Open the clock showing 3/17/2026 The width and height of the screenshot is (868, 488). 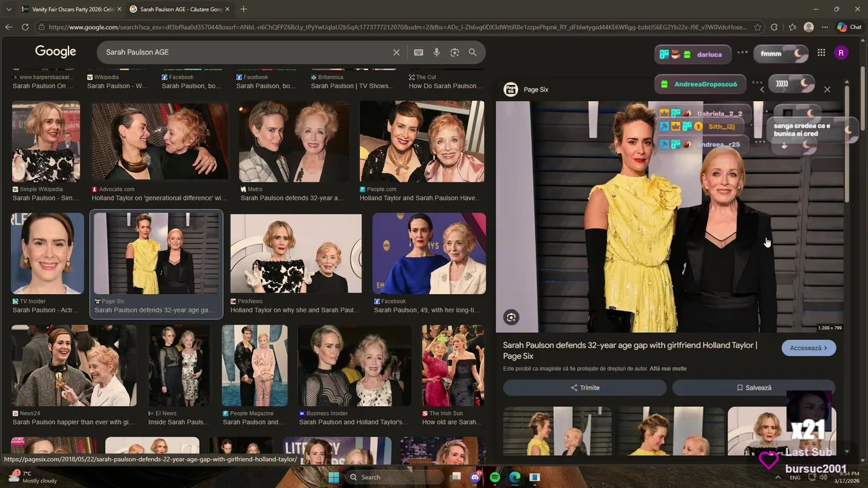(x=846, y=477)
